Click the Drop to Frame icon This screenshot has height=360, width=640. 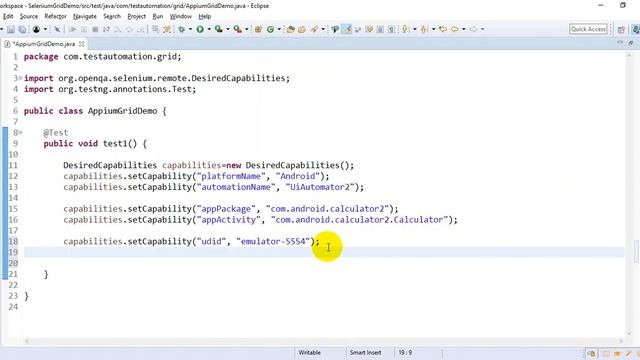point(155,29)
